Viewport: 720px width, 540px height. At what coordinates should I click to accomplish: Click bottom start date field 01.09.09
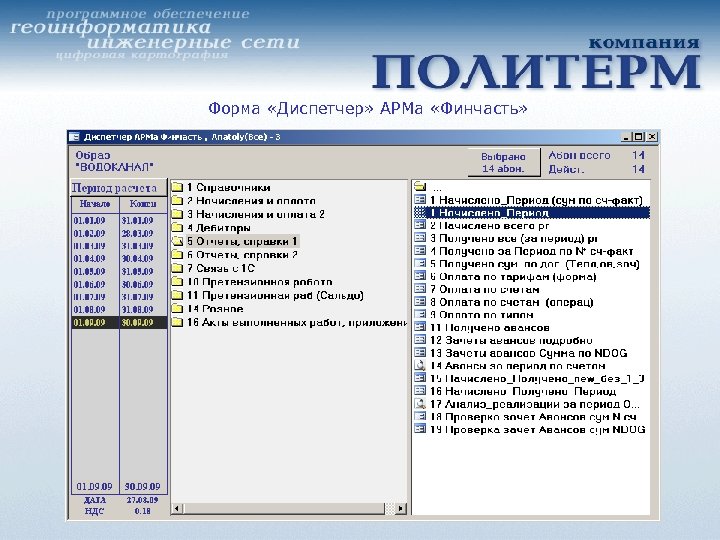coord(95,486)
